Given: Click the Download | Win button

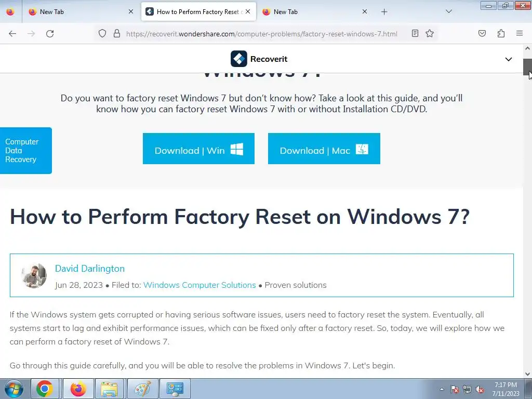Looking at the screenshot, I should 198,149.
